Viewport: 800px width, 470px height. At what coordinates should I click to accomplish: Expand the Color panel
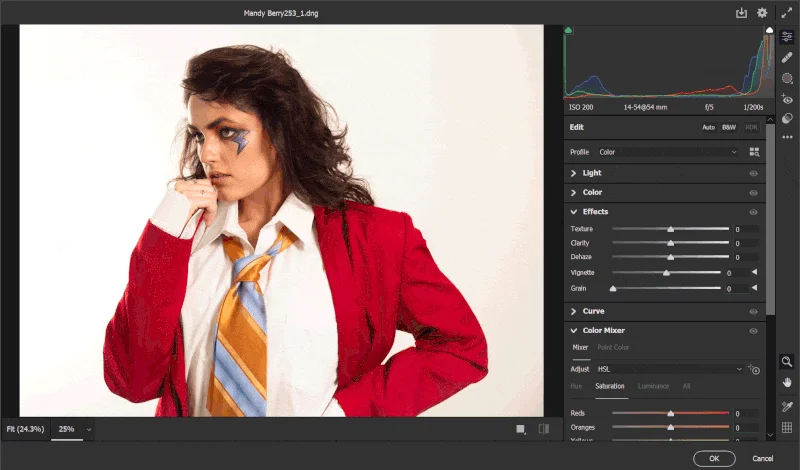pyautogui.click(x=573, y=193)
